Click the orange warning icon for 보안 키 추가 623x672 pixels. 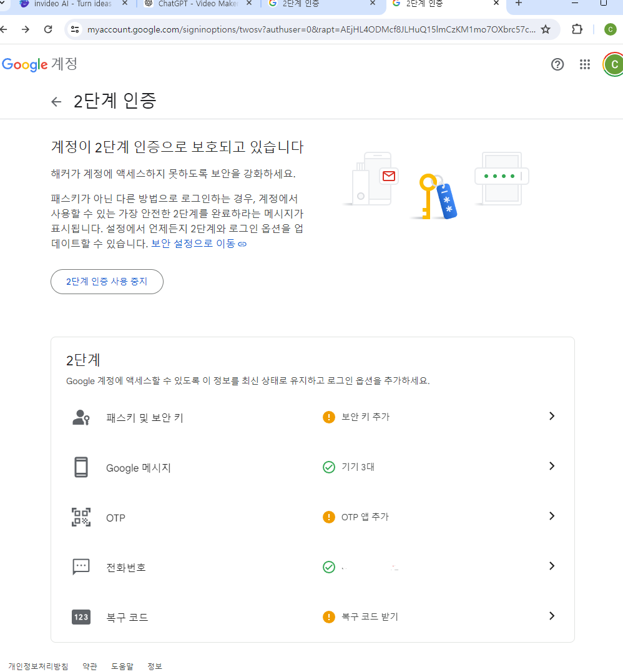pyautogui.click(x=328, y=417)
